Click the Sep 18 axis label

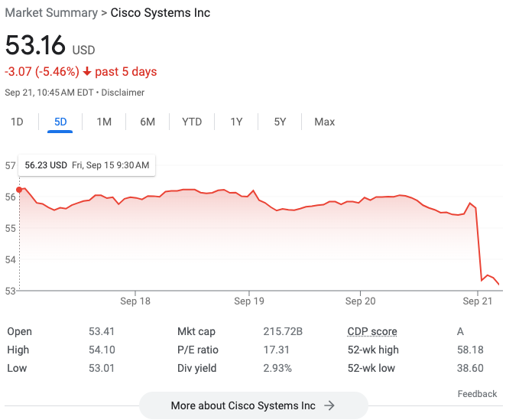click(135, 301)
